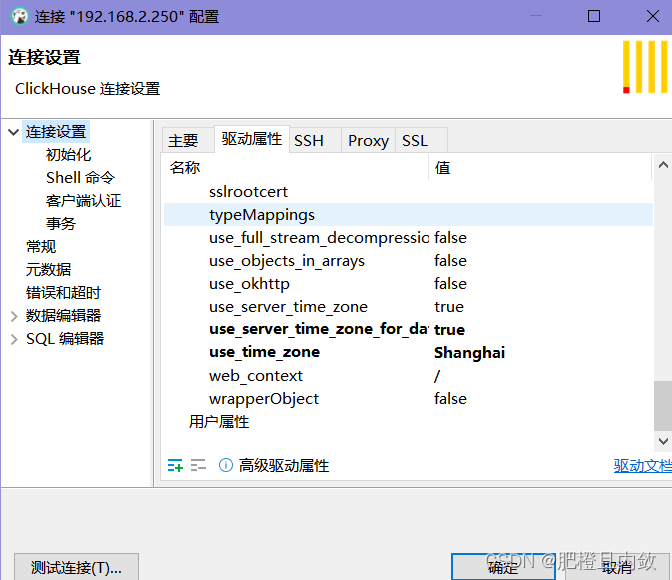
Task: Select the use_objects_in_arrays property
Action: pyautogui.click(x=408, y=261)
